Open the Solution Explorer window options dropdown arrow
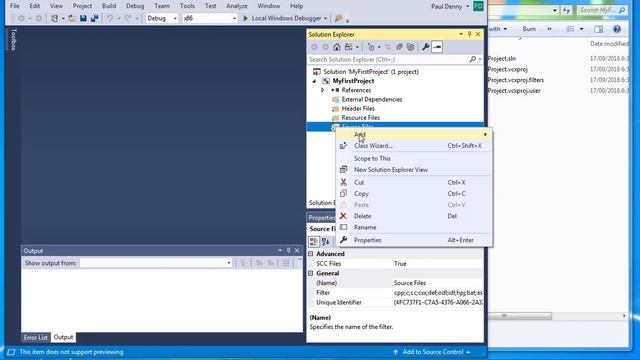The image size is (640, 360). point(461,34)
